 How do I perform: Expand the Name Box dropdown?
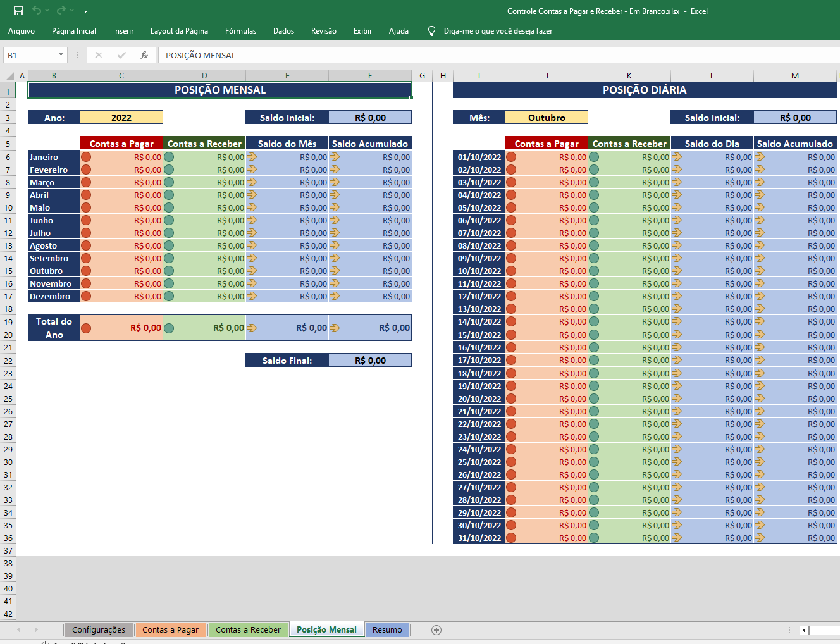tap(61, 55)
